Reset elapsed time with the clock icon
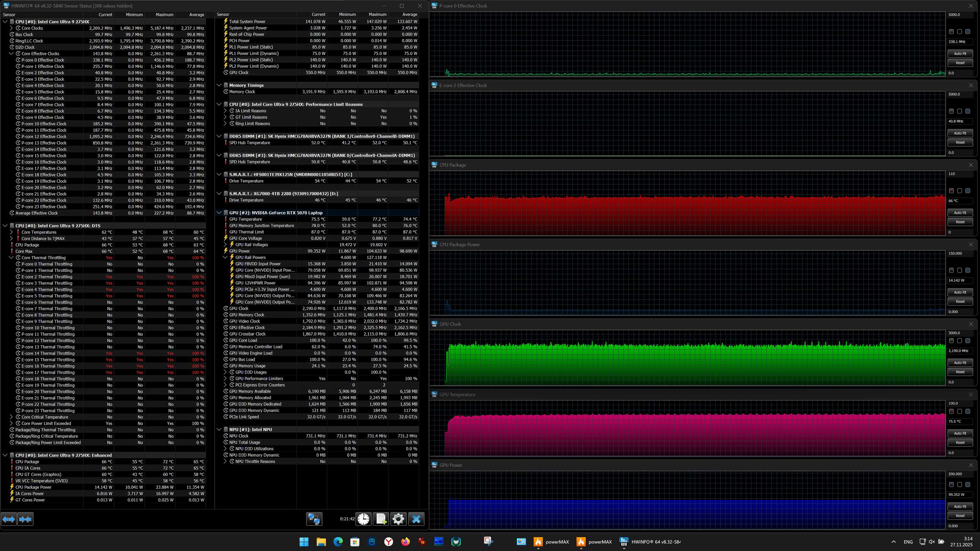The height and width of the screenshot is (551, 980). pyautogui.click(x=363, y=519)
